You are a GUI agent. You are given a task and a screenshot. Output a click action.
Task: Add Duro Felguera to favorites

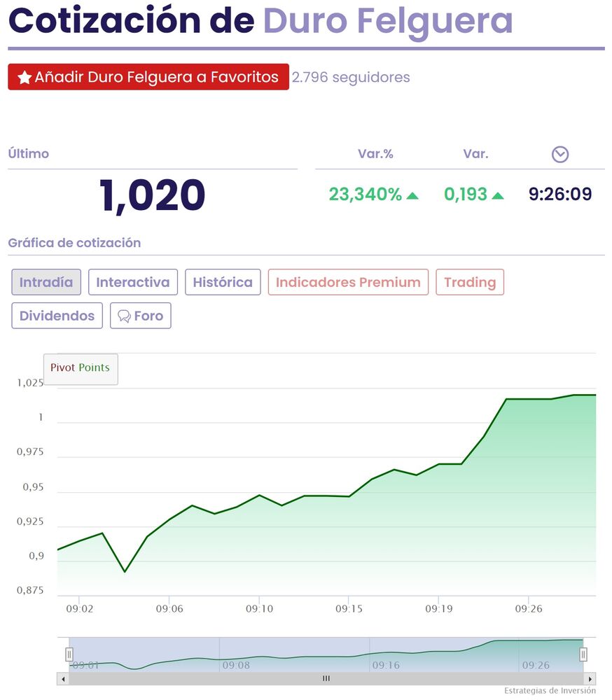coord(148,77)
